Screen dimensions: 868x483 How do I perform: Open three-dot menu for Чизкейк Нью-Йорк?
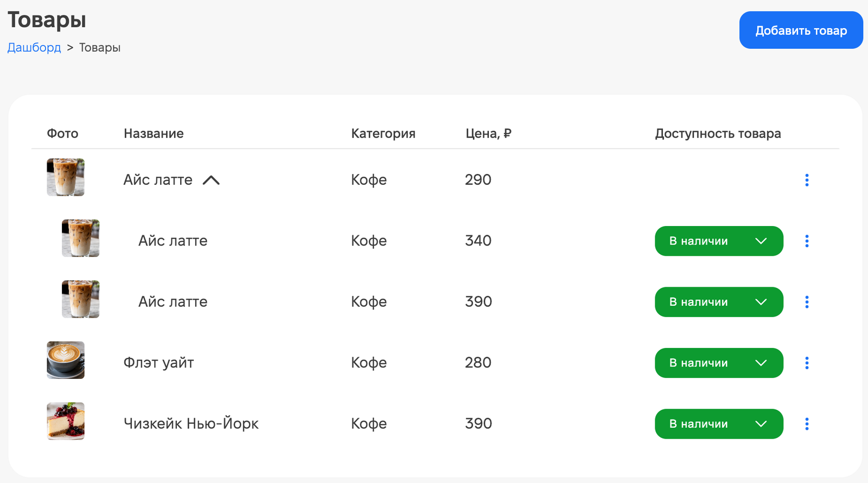pyautogui.click(x=807, y=424)
